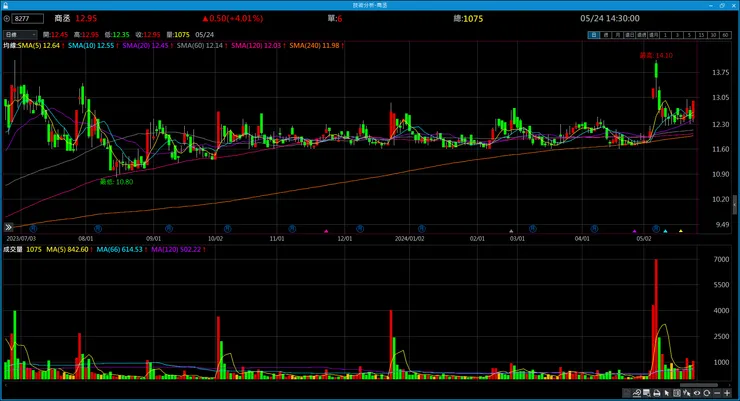740x401 pixels.
Task: Click the refresh circle icon
Action: (x=706, y=393)
